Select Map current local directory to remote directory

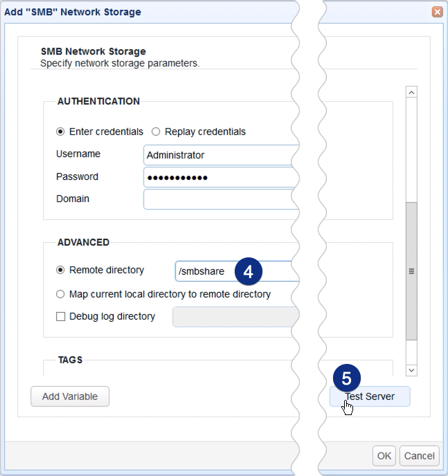(60, 294)
